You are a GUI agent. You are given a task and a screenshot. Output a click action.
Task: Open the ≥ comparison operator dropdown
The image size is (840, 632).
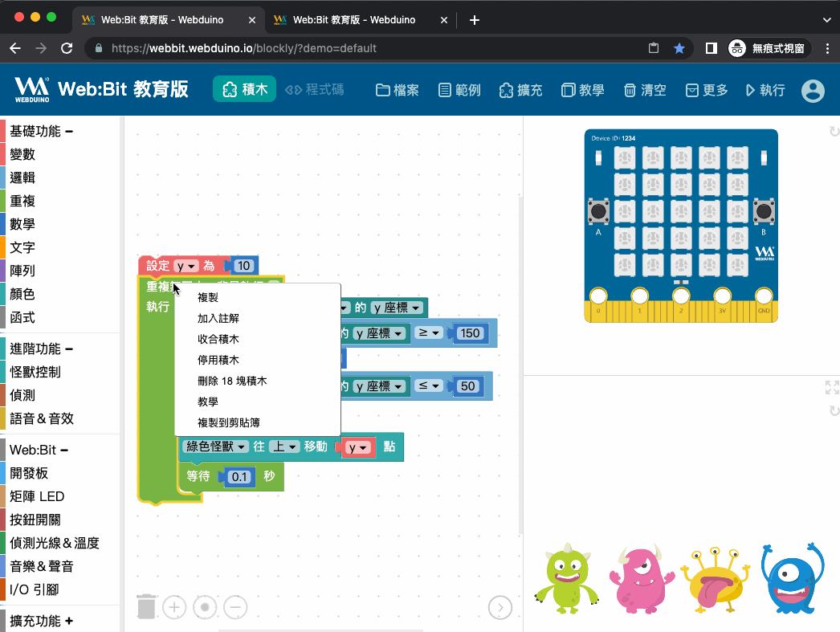[x=430, y=333]
